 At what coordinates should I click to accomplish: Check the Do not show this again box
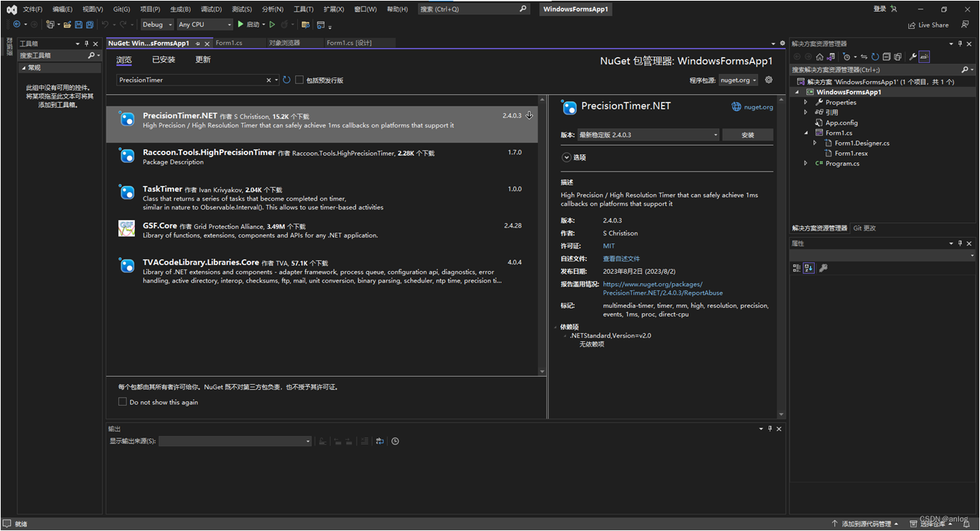pos(122,402)
